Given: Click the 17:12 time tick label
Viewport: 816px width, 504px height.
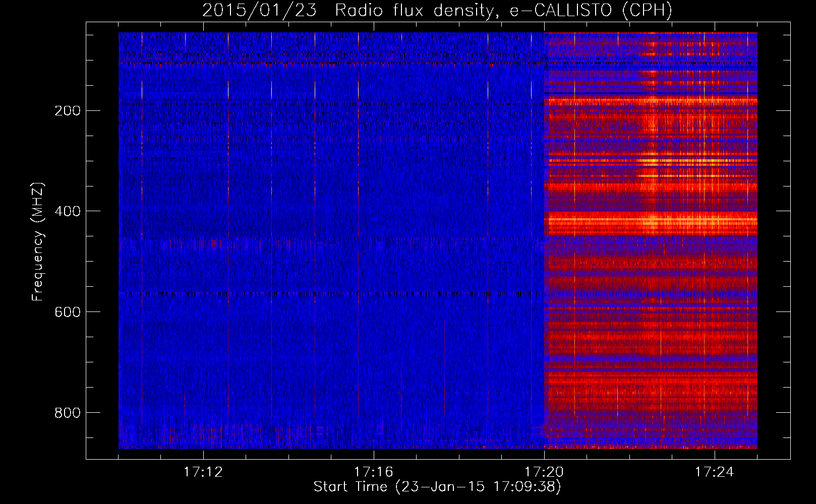Looking at the screenshot, I should coord(203,472).
